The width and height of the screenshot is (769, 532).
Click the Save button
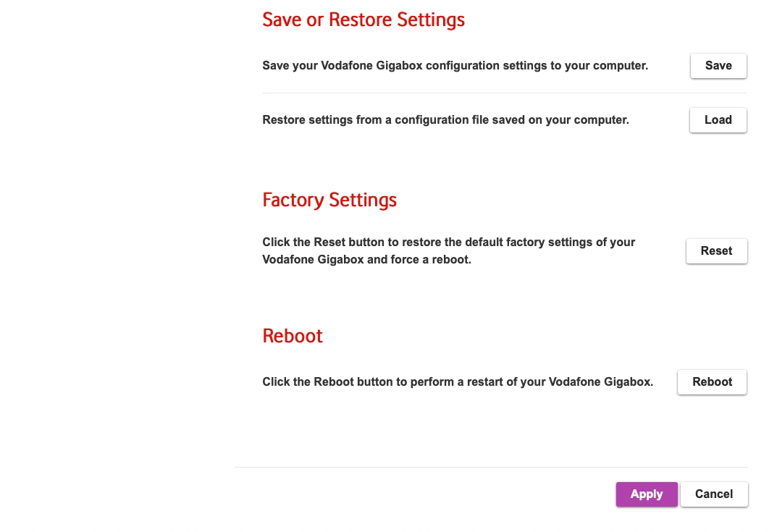(718, 66)
